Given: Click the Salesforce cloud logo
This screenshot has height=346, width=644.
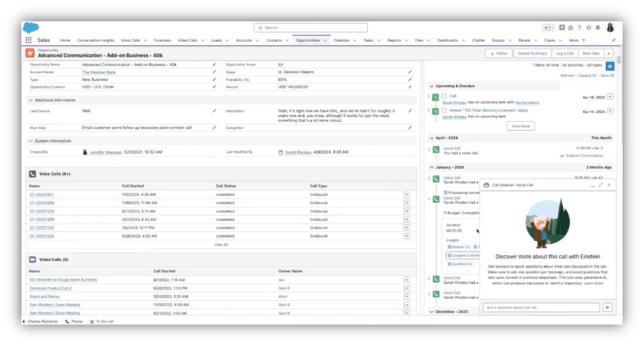Looking at the screenshot, I should click(31, 27).
